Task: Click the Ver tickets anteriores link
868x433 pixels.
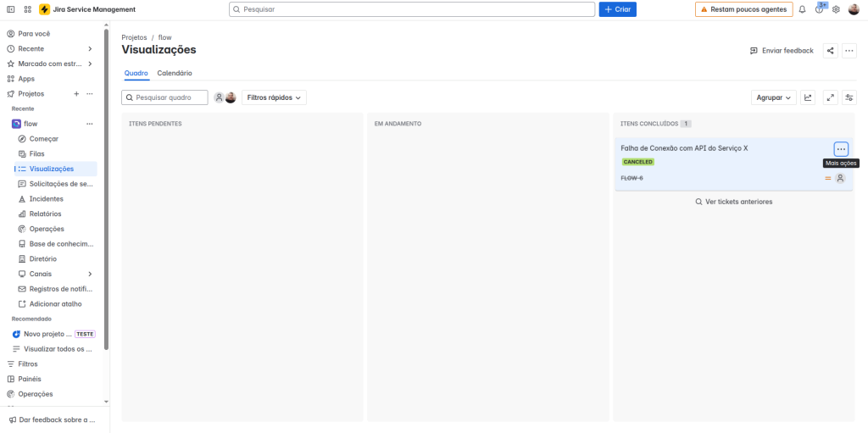Action: [x=733, y=202]
